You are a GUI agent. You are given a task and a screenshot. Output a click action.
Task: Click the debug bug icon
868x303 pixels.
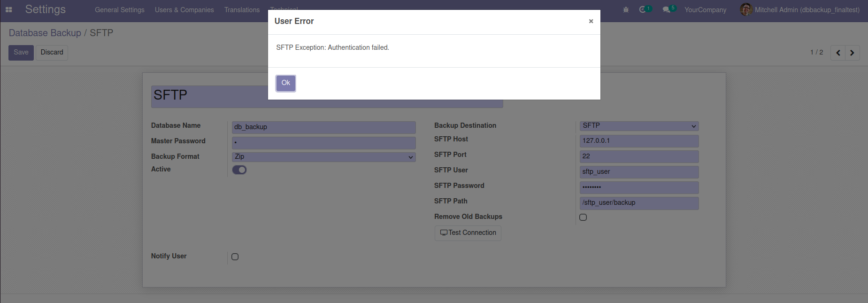click(x=626, y=9)
